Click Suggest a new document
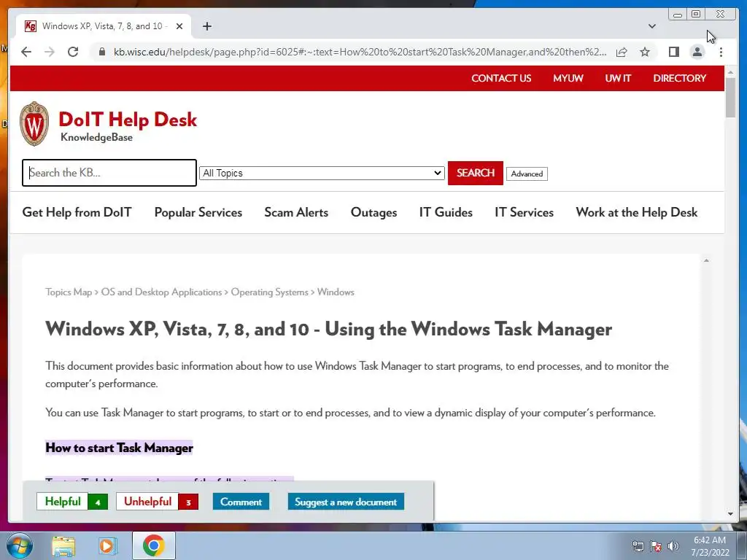This screenshot has height=560, width=747. 346,502
